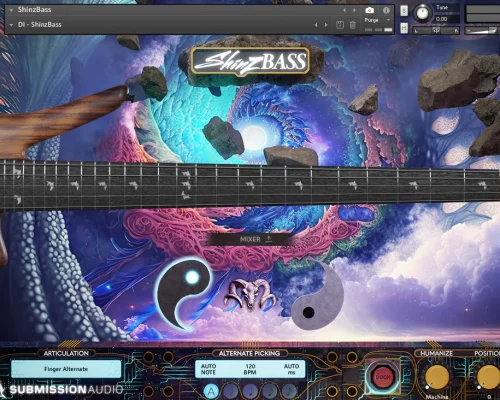Click the ShinzBASS logo plate

(250, 61)
